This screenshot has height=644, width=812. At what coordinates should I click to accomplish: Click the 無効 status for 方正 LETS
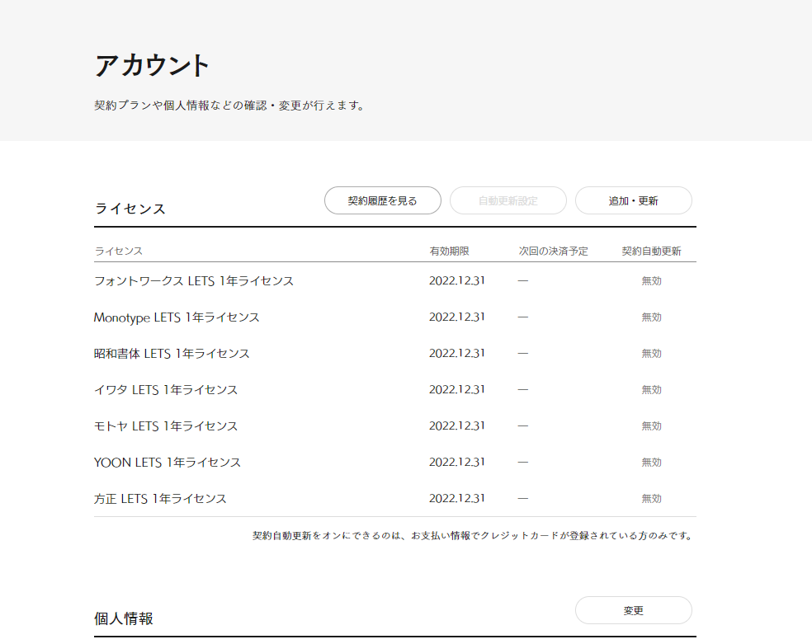click(x=651, y=498)
